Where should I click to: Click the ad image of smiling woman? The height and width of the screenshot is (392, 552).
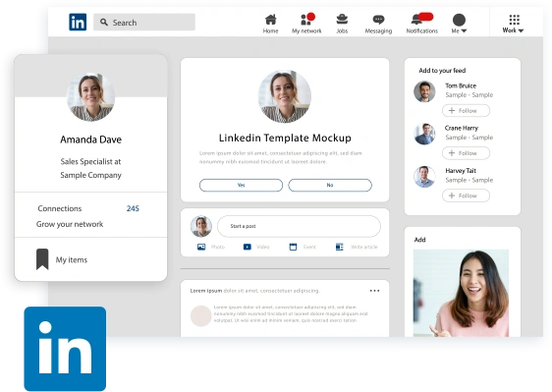click(x=461, y=293)
